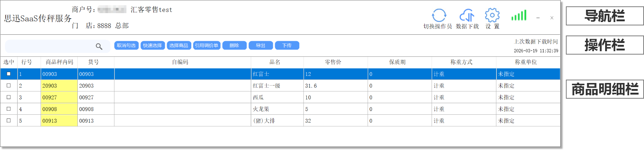
Task: Open 选择商品 product selection
Action: (x=179, y=46)
